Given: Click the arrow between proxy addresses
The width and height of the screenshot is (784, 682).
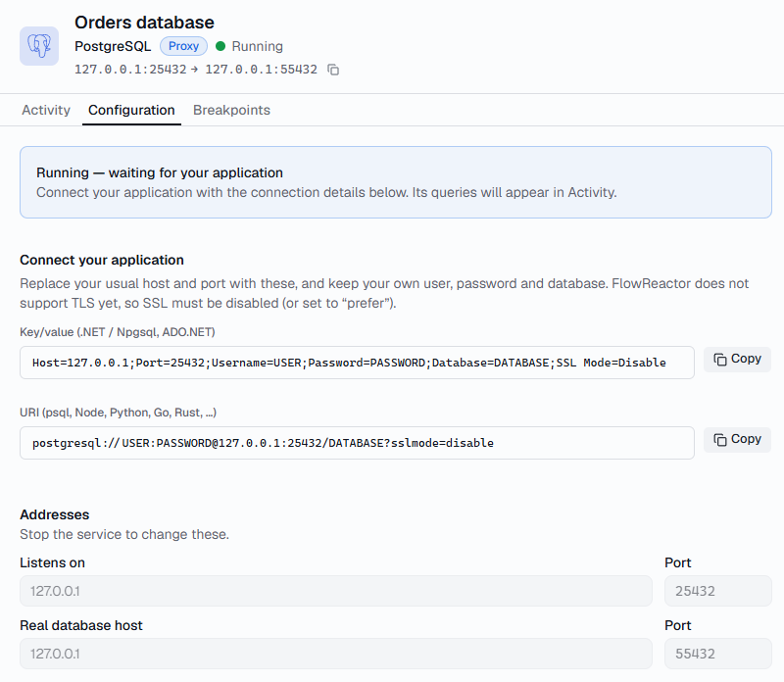Looking at the screenshot, I should [194, 70].
